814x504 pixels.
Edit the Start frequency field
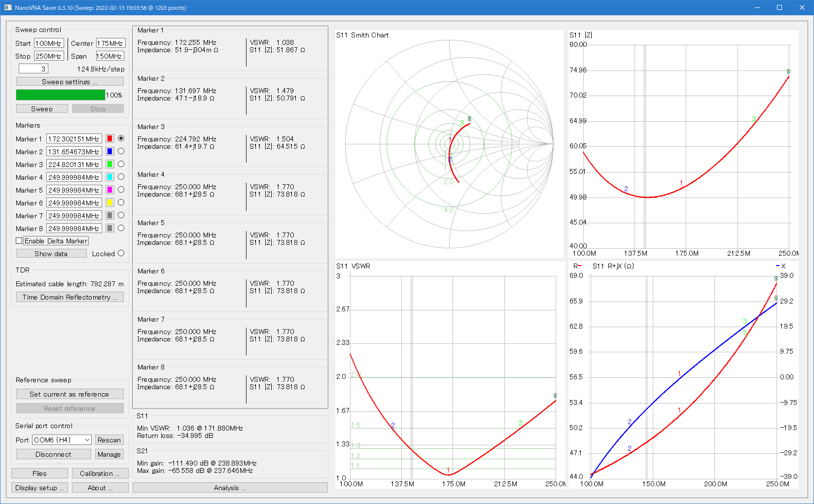point(49,43)
